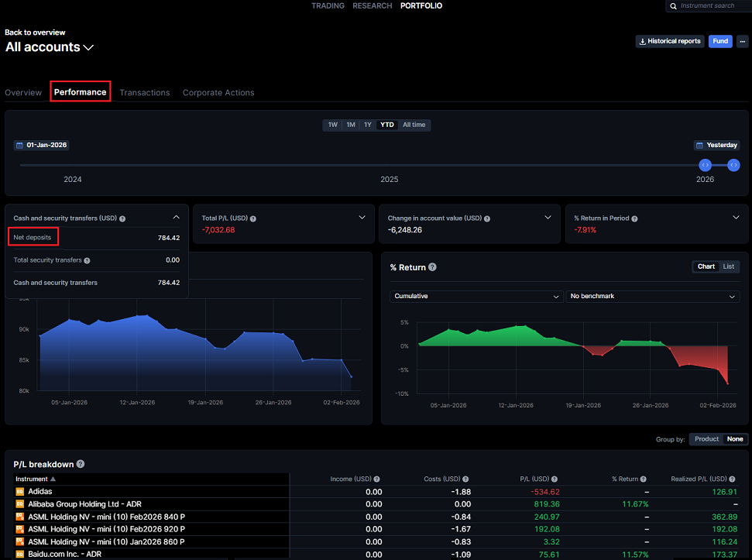752x560 pixels.
Task: Switch to the Transactions tab
Action: click(x=144, y=92)
